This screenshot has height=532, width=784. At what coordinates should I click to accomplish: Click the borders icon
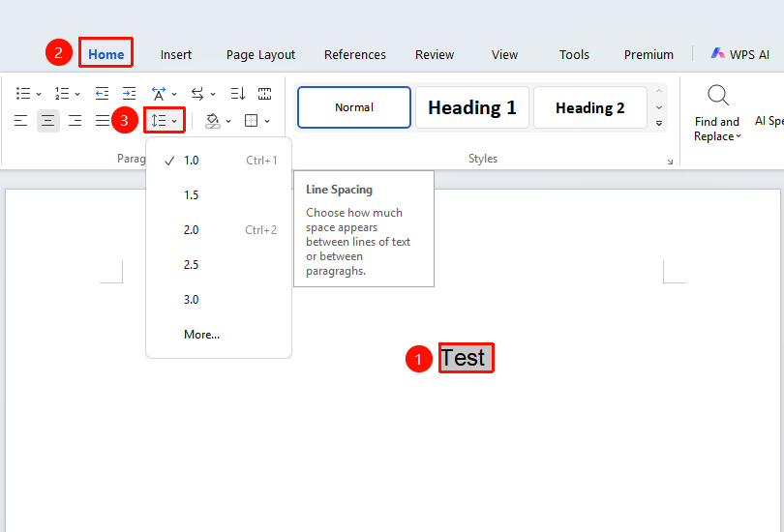click(x=251, y=120)
